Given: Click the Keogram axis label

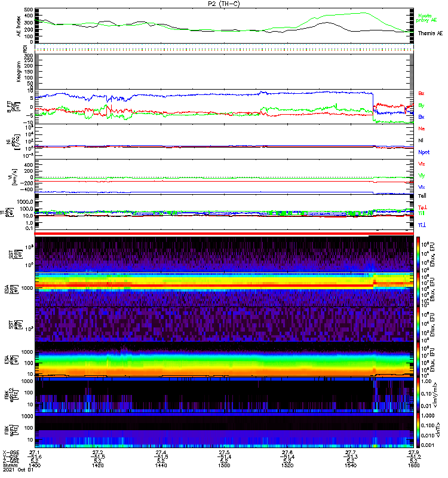Looking at the screenshot, I should tap(19, 72).
